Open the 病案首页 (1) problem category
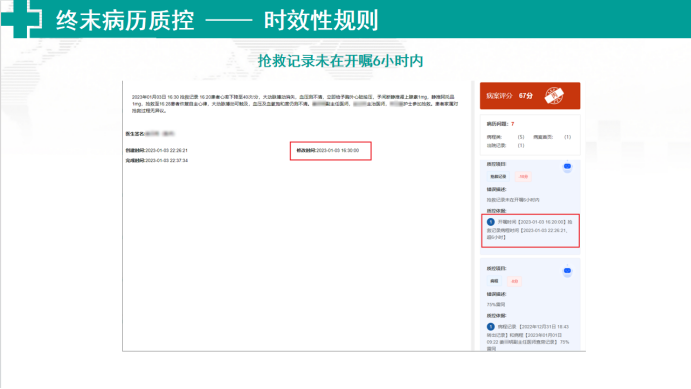This screenshot has height=389, width=691. [x=552, y=137]
